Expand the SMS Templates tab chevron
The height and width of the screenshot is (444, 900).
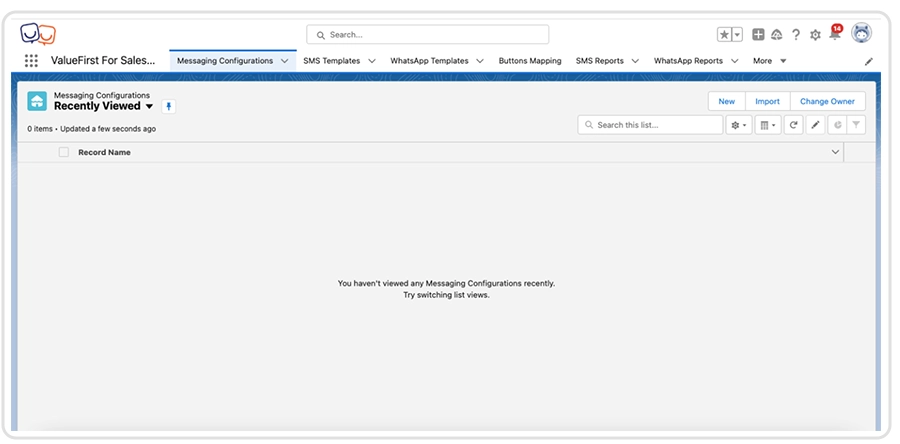(x=372, y=61)
